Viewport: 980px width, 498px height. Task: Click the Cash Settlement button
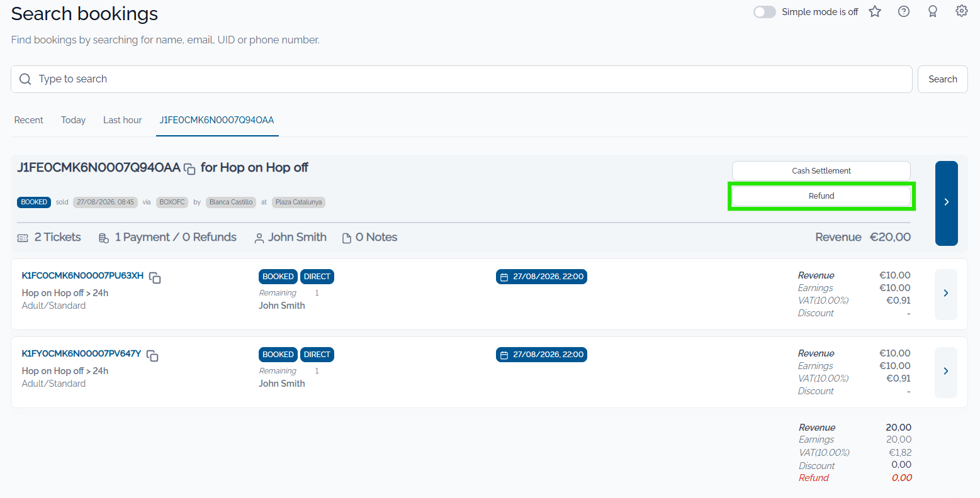[821, 171]
